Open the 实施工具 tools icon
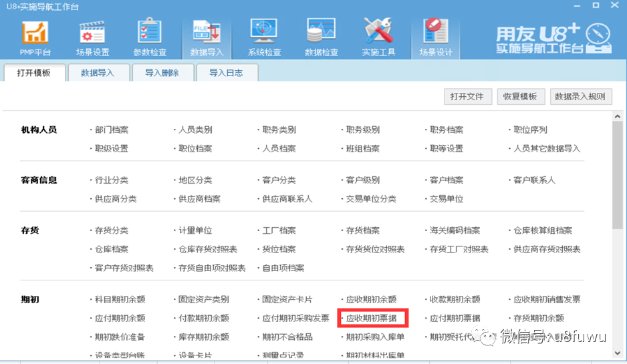 (378, 38)
